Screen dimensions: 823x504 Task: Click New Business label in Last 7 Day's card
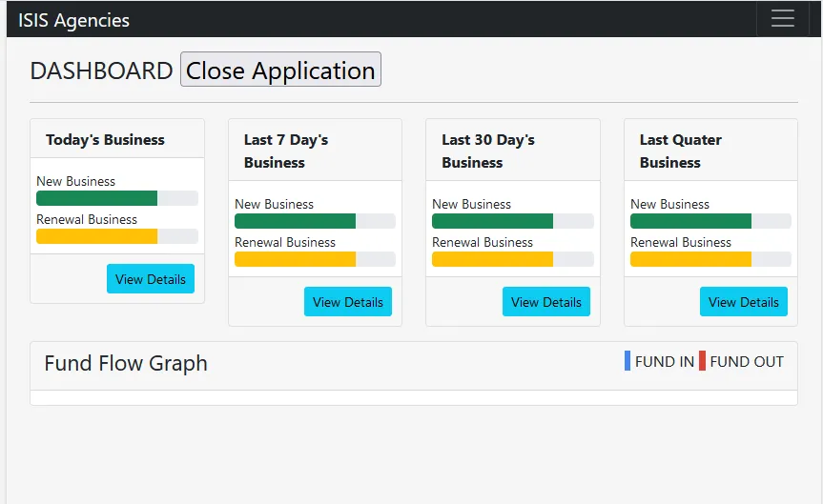[x=274, y=205]
